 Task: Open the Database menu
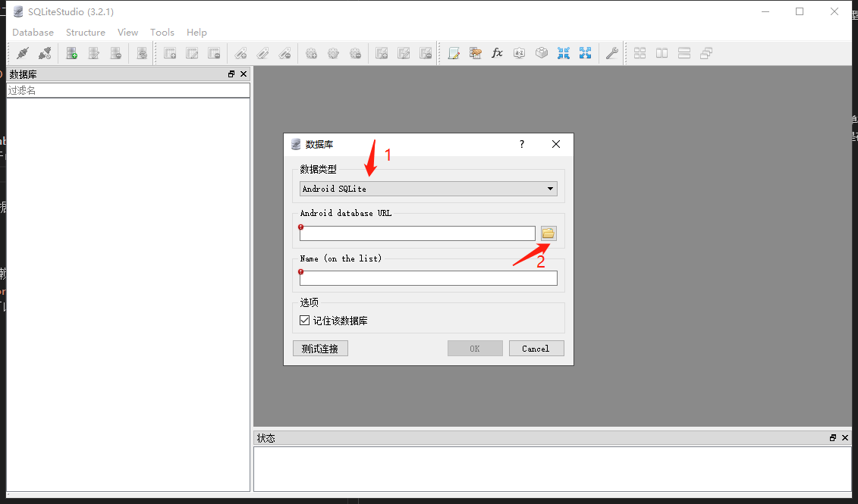coord(33,33)
